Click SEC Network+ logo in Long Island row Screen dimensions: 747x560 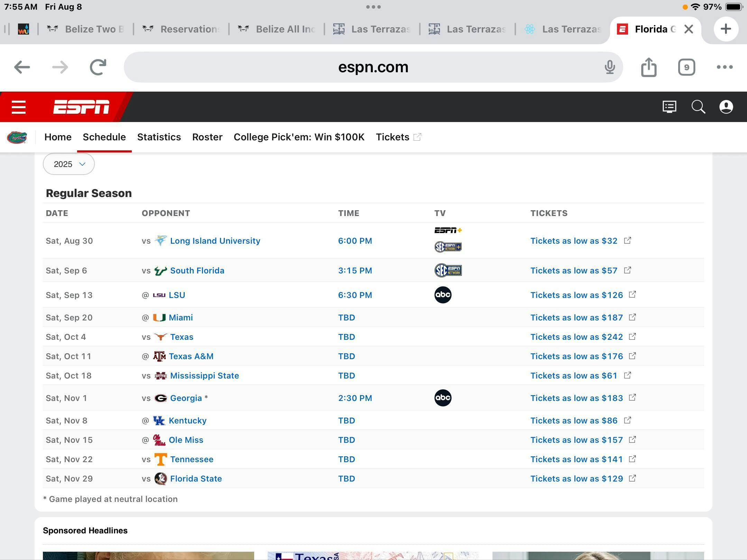[x=448, y=247]
